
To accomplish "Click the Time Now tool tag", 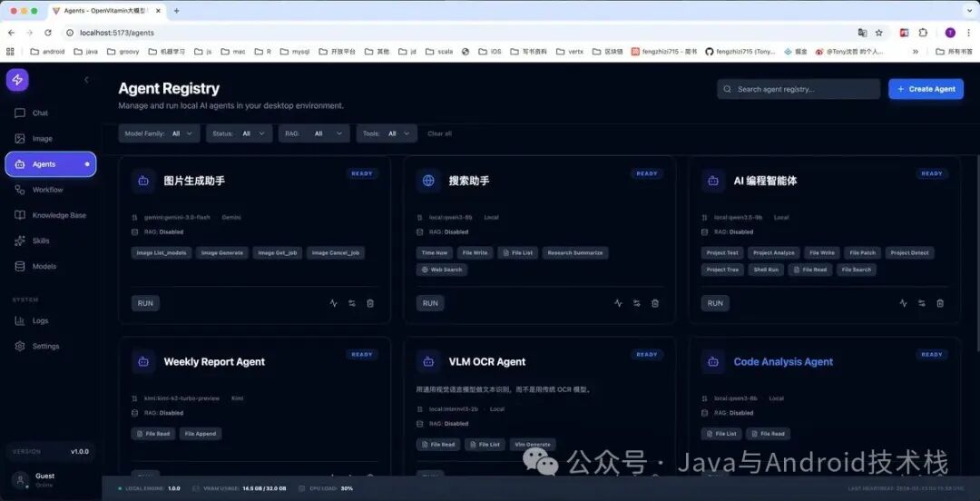I will [x=435, y=253].
